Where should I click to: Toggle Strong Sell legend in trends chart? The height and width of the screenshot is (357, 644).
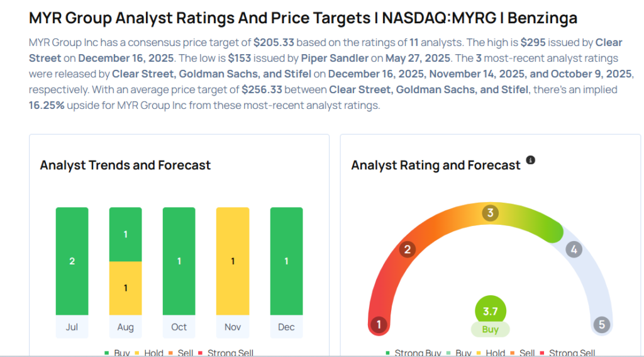coord(226,353)
